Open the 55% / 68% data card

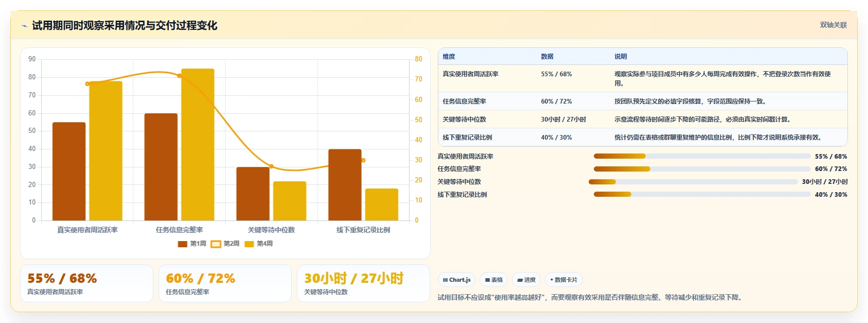(x=86, y=283)
